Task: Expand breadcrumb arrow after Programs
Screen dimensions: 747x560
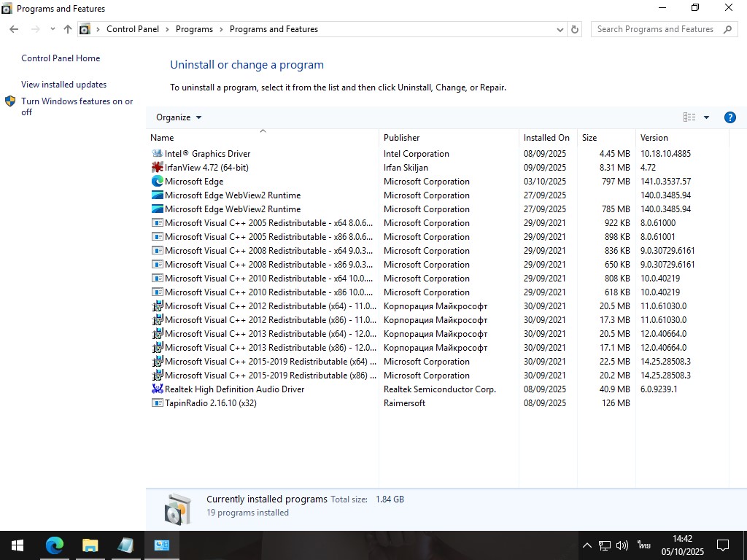Action: pos(221,29)
